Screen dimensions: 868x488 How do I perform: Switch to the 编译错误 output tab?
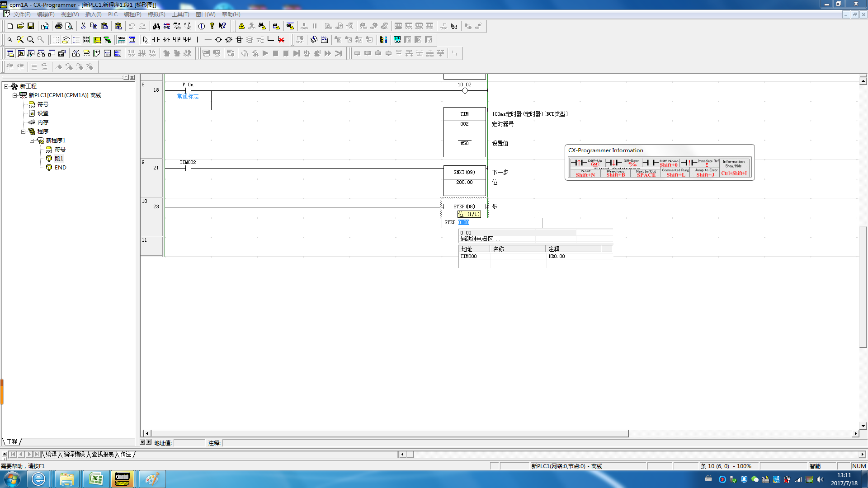[74, 454]
